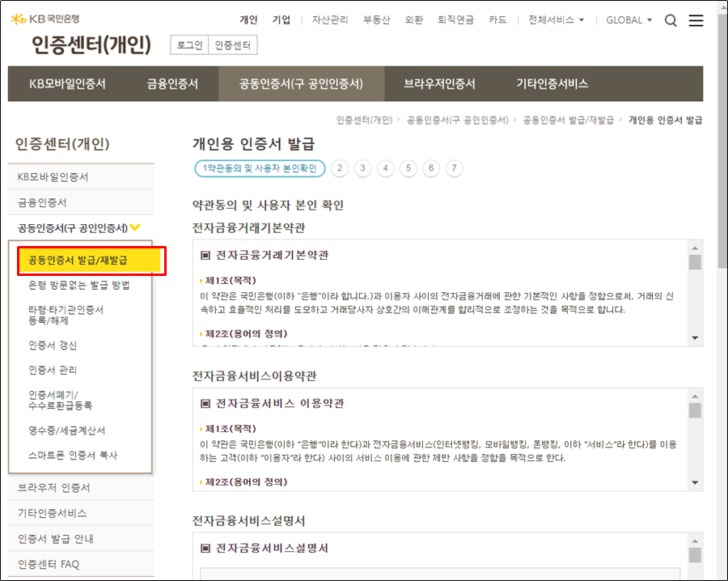Open the 금융인증서 tab
Image resolution: width=728 pixels, height=581 pixels.
point(171,83)
